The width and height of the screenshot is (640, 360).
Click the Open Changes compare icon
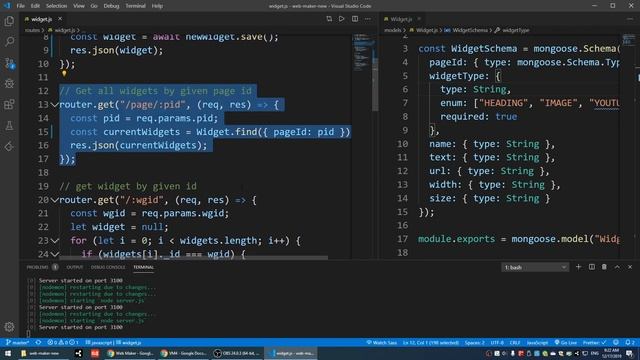pos(329,19)
